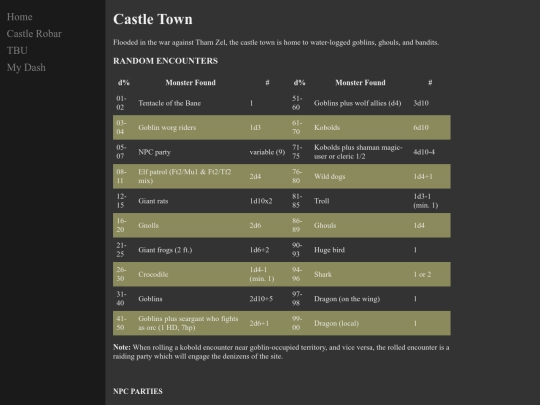Open the Home link in sidebar
The image size is (540, 405).
point(20,17)
